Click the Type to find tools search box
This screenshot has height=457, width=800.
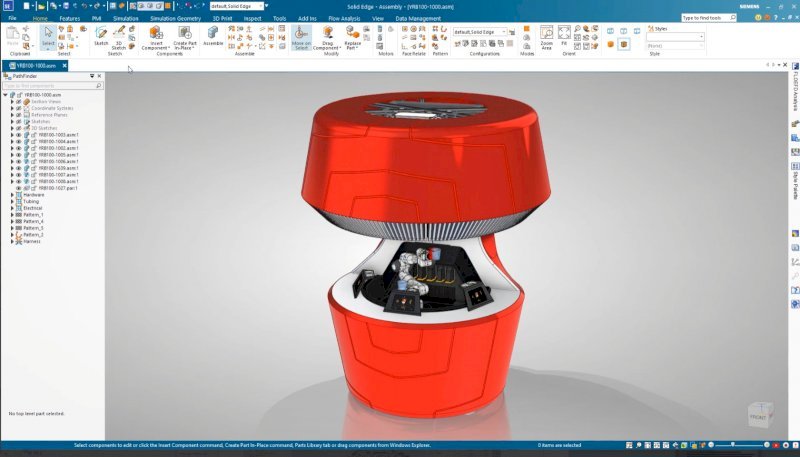tap(709, 17)
